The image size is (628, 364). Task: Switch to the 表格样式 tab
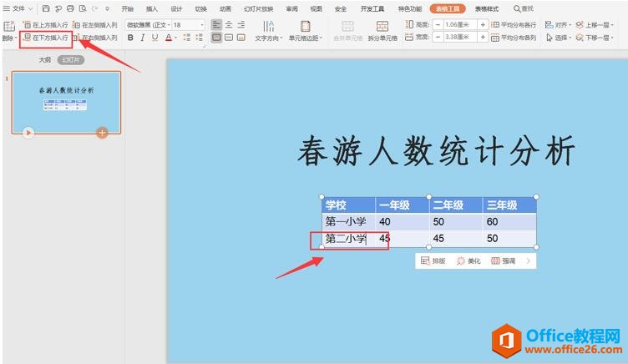tap(487, 8)
